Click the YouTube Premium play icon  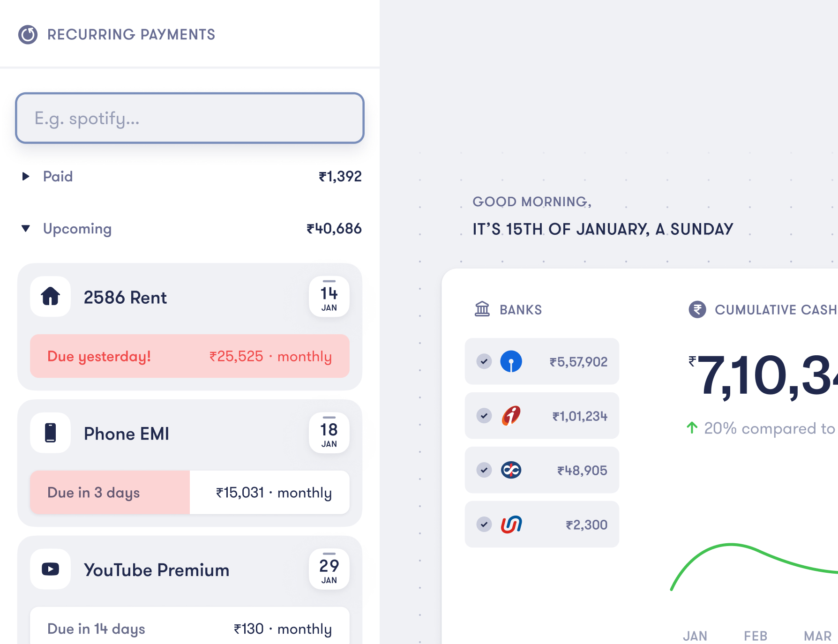(x=51, y=569)
